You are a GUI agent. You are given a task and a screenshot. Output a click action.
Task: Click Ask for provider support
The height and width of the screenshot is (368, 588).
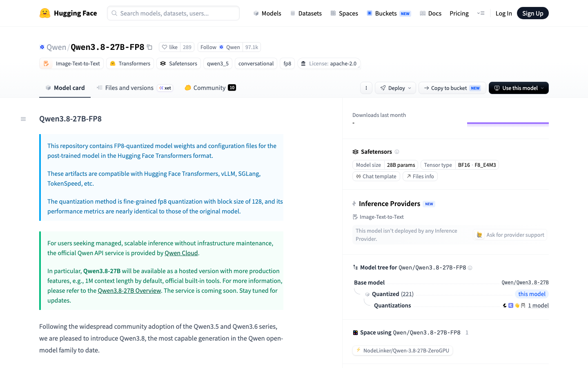click(510, 235)
